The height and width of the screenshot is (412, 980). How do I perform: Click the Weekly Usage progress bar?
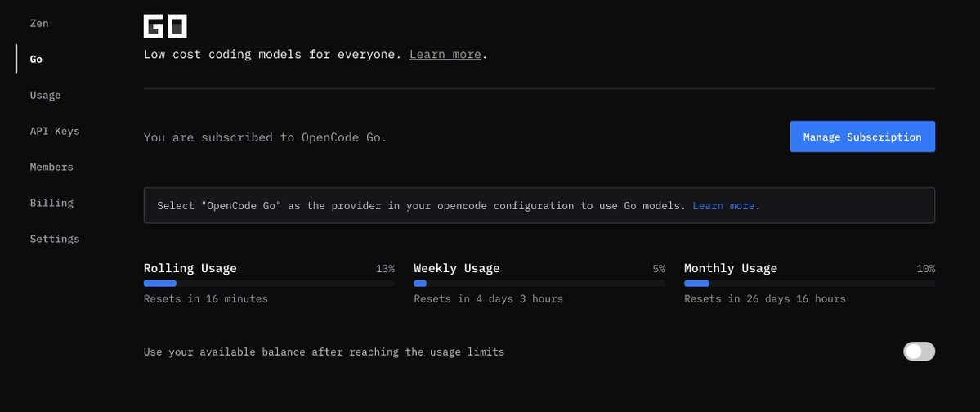pos(539,283)
